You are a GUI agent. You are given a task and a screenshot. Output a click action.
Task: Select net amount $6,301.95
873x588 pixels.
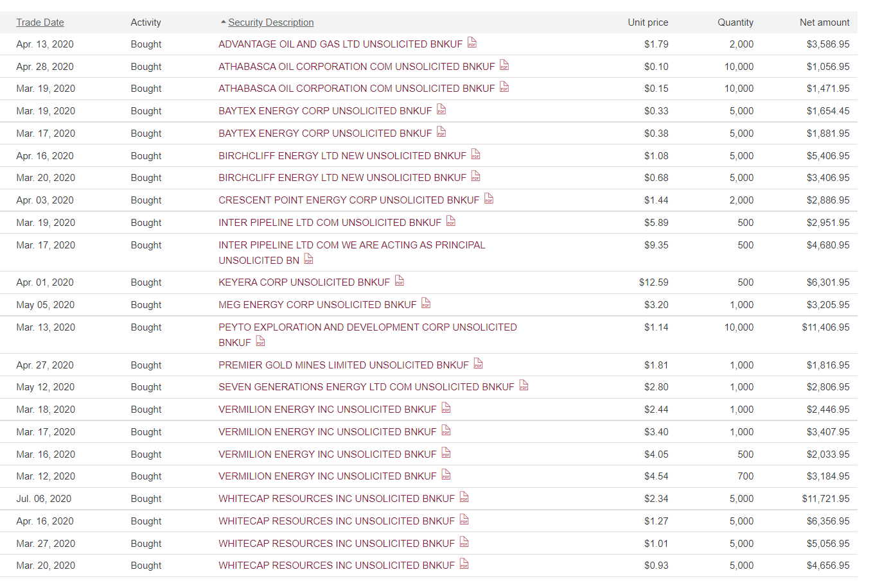tap(828, 282)
